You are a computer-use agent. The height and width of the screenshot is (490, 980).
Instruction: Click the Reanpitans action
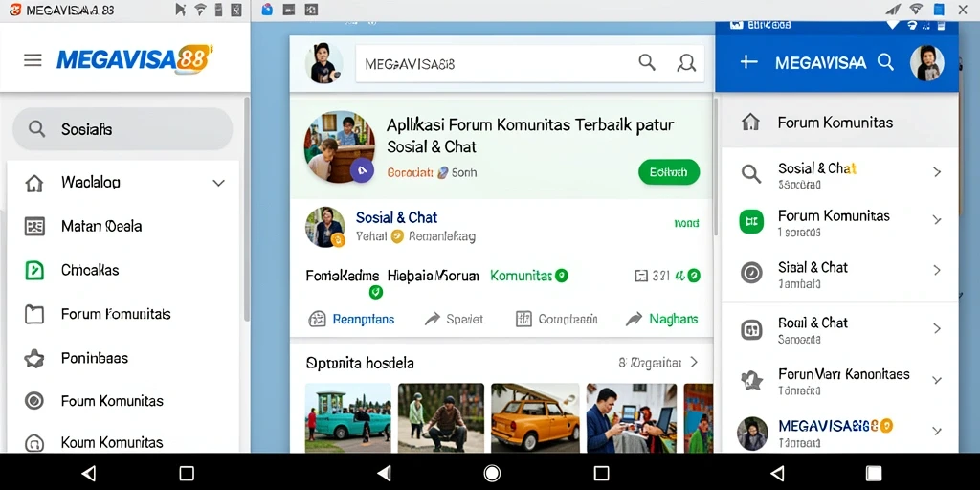[x=352, y=319]
